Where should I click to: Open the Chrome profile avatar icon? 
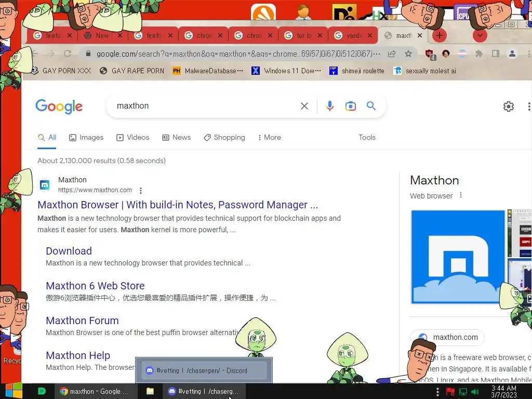pos(512,54)
